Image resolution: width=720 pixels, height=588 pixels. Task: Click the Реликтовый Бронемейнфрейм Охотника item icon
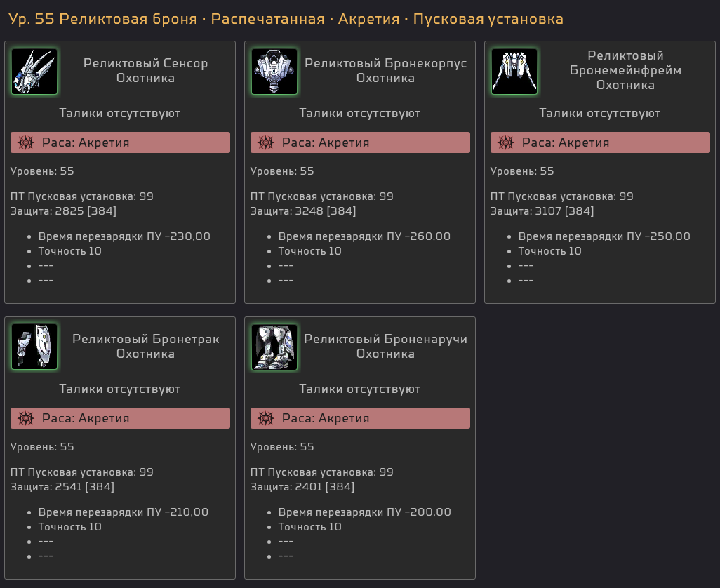pos(514,72)
